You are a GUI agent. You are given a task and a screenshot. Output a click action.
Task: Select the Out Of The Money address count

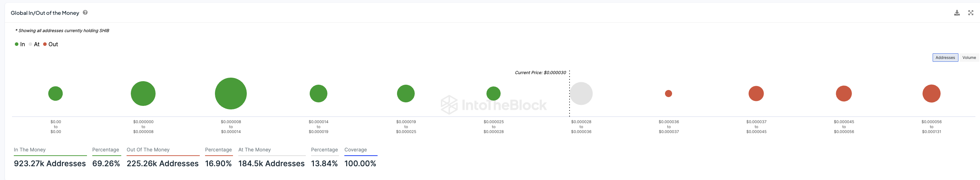162,164
